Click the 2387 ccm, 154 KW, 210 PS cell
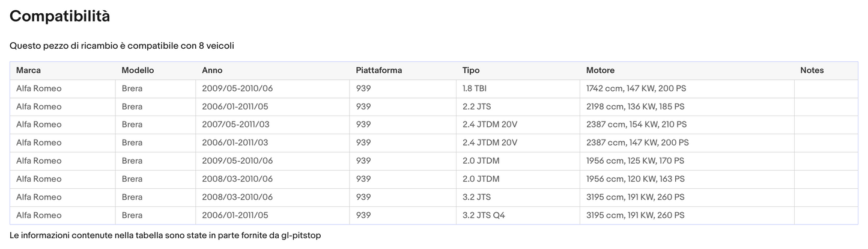Screen dimensions: 868x249 pyautogui.click(x=636, y=124)
